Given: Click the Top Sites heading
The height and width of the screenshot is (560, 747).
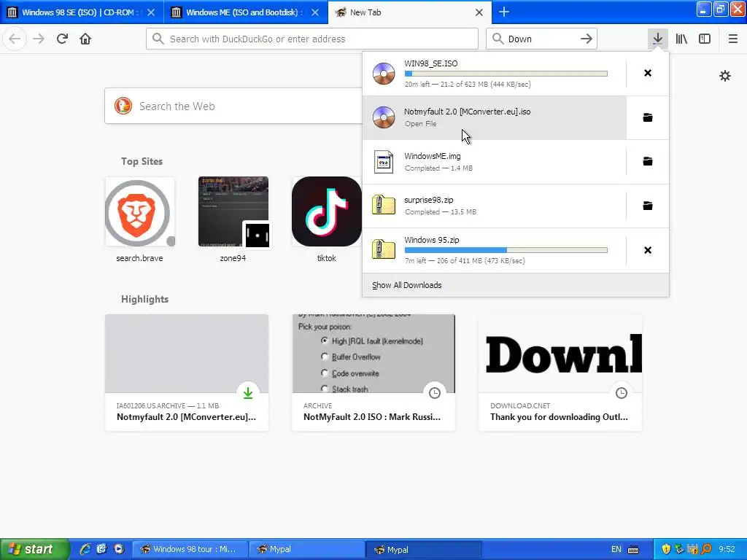Looking at the screenshot, I should [142, 161].
